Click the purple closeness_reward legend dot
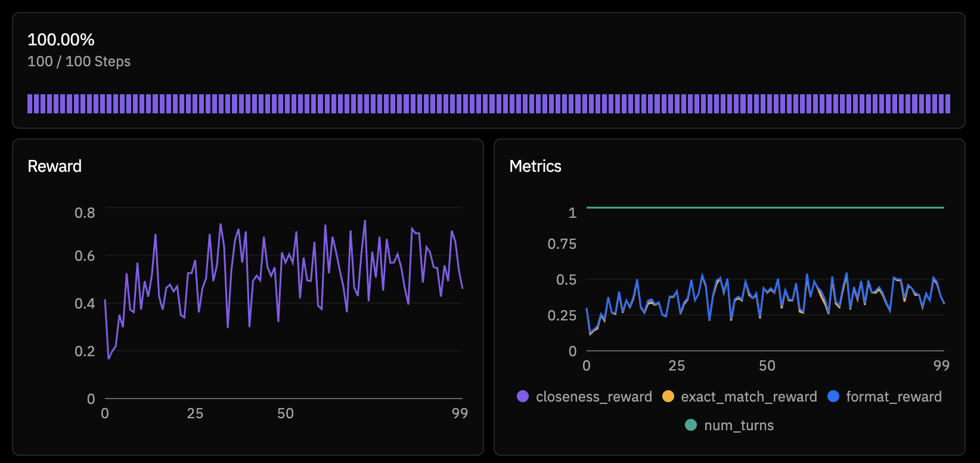The width and height of the screenshot is (980, 463). click(523, 397)
